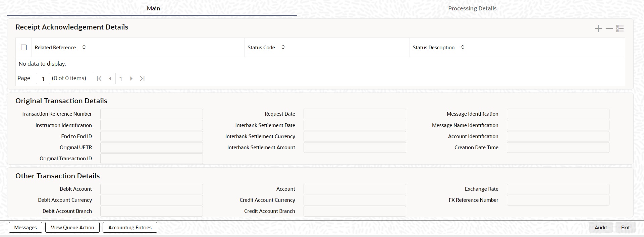Focus the Debit Account field
This screenshot has width=644, height=237.
152,189
